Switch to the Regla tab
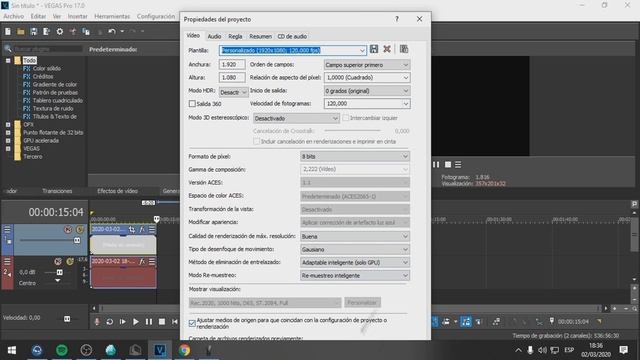 pyautogui.click(x=235, y=36)
